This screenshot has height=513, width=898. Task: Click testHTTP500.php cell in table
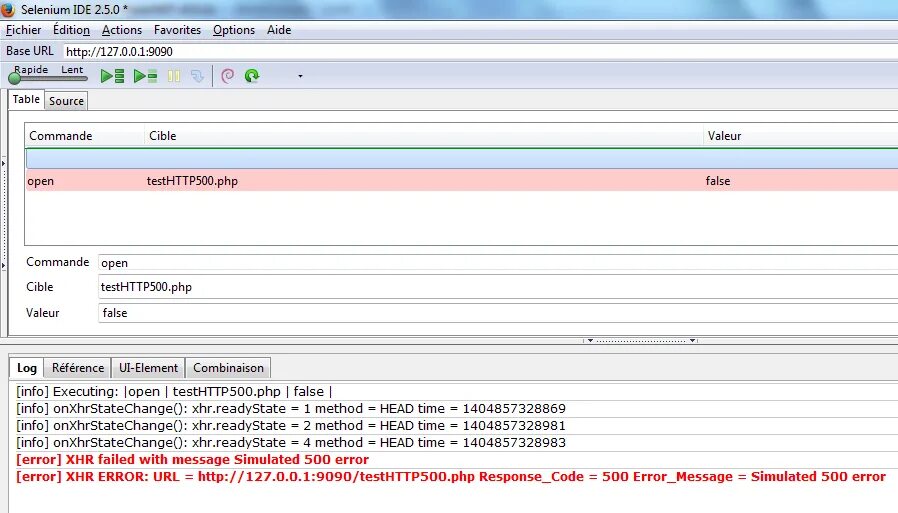[x=192, y=181]
